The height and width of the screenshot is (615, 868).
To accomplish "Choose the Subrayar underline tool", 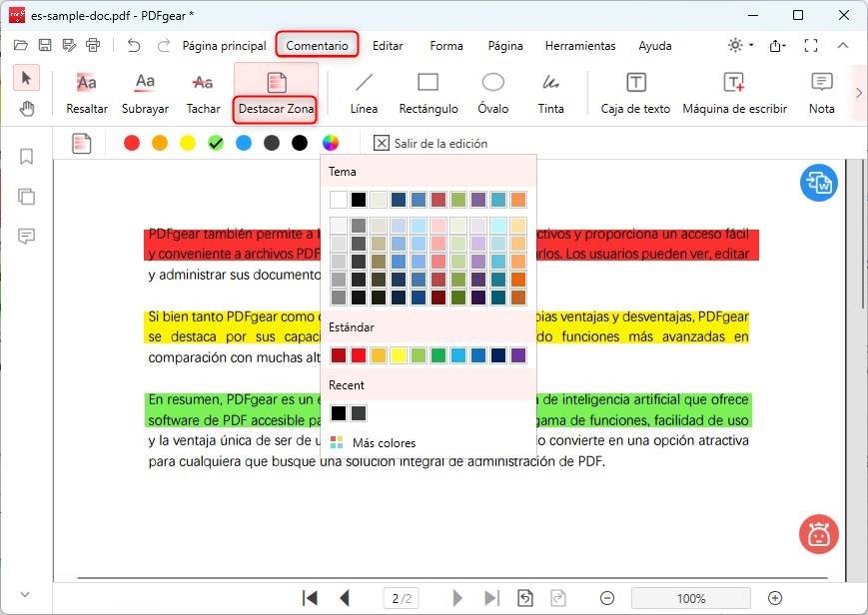I will (x=145, y=93).
